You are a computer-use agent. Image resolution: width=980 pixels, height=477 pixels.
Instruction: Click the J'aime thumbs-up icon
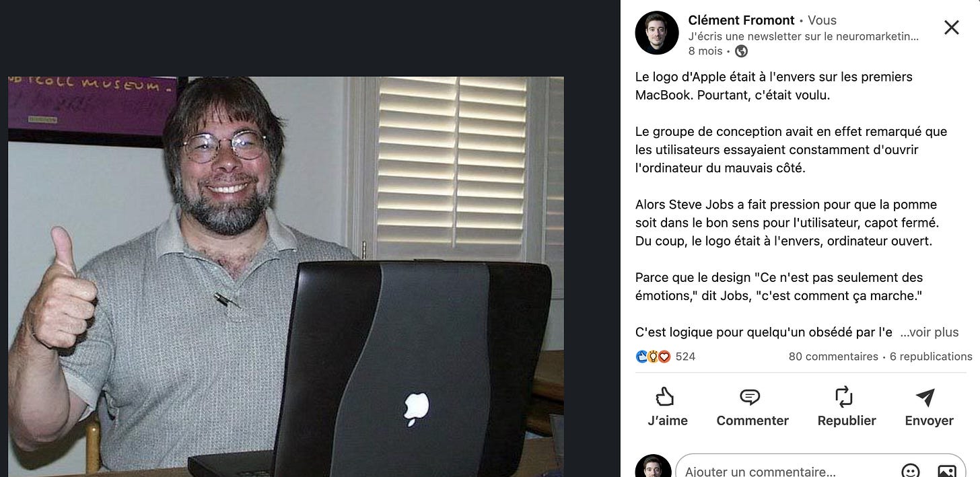pyautogui.click(x=664, y=397)
